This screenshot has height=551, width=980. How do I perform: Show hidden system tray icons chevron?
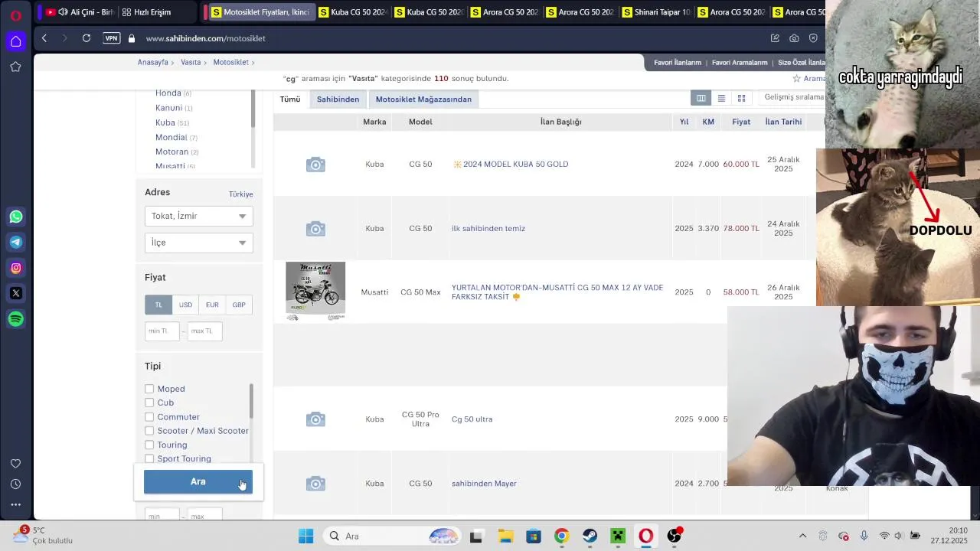pos(802,536)
